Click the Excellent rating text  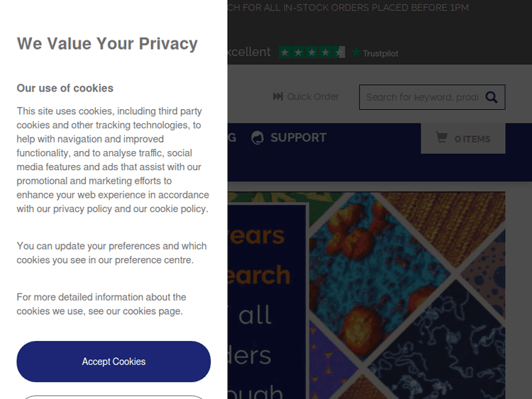coord(248,52)
